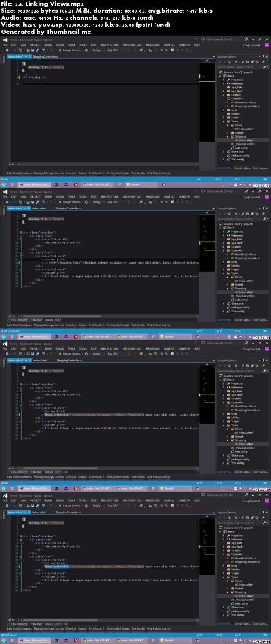Open Find Results 1 tab, third frame
The height and width of the screenshot is (644, 271).
coord(97,477)
